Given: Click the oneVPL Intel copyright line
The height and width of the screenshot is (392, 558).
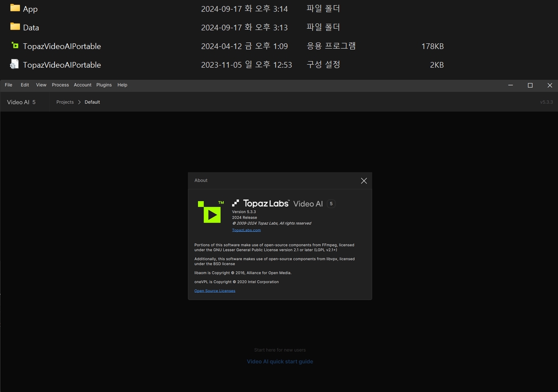Looking at the screenshot, I should pos(236,282).
